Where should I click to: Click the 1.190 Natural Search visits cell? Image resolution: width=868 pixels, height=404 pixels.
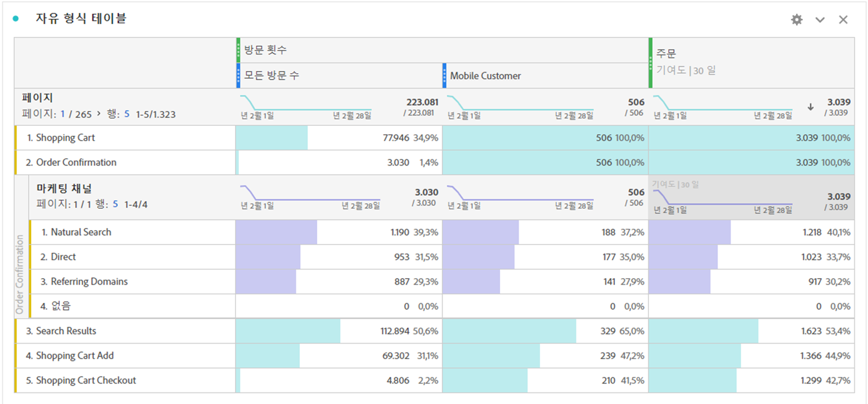[x=339, y=233]
